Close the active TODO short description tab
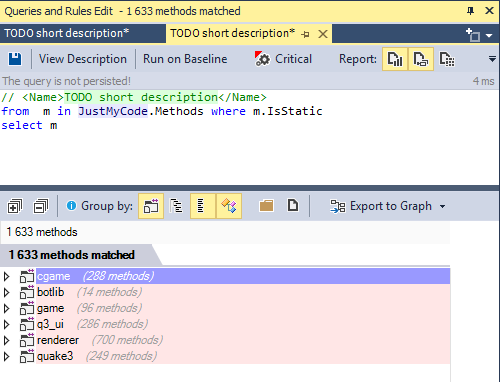This screenshot has width=500, height=382. pos(323,34)
